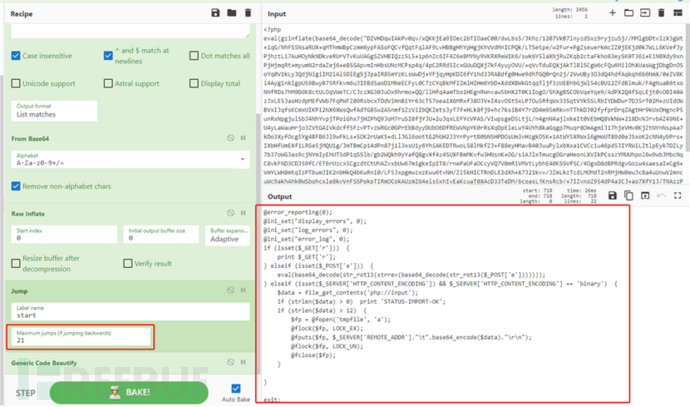The height and width of the screenshot is (407, 690).
Task: Copy the raw output to clipboard
Action: coord(628,195)
